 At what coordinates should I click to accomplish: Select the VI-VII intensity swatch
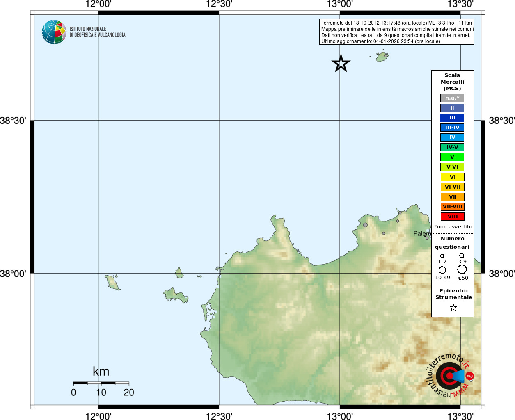click(452, 187)
